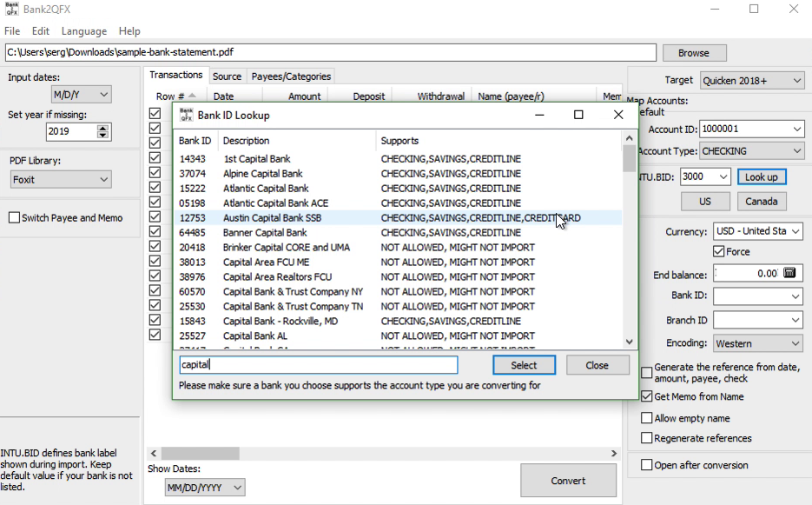The width and height of the screenshot is (812, 505).
Task: Select the Austin Capital Bank SSB row
Action: click(398, 218)
